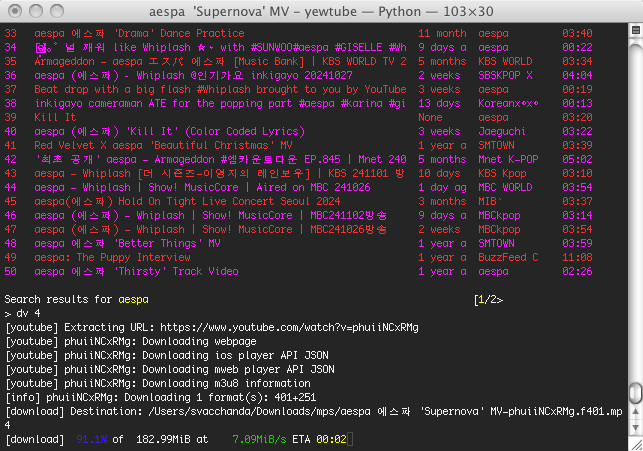Click the channel name 'MBC WORLD'
Viewport: 643px width, 451px height.
coord(505,187)
